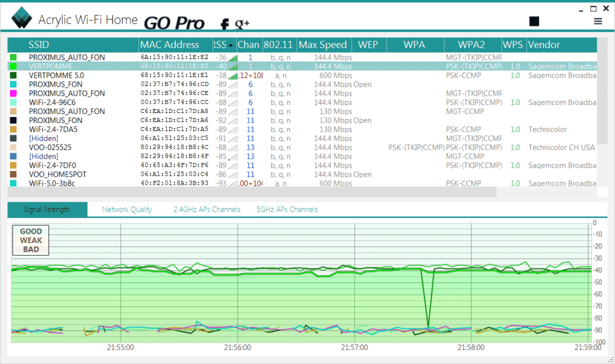The width and height of the screenshot is (615, 364).
Task: Select the WiFi-5.0-3b8c network name
Action: click(52, 183)
